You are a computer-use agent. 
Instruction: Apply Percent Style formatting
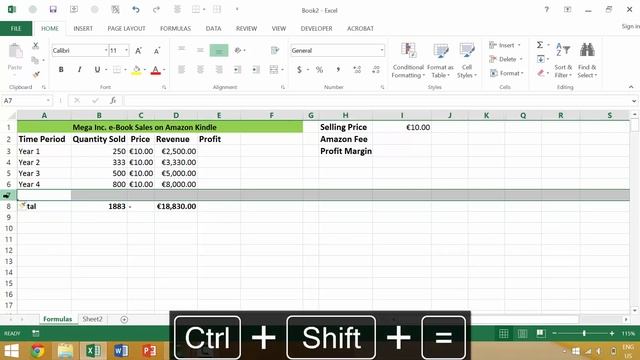pos(319,70)
